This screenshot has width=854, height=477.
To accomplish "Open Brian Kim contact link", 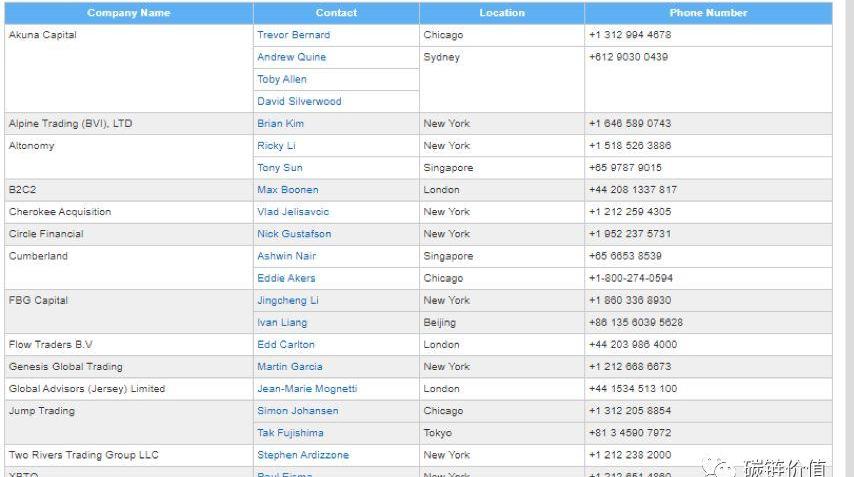I will (x=280, y=124).
